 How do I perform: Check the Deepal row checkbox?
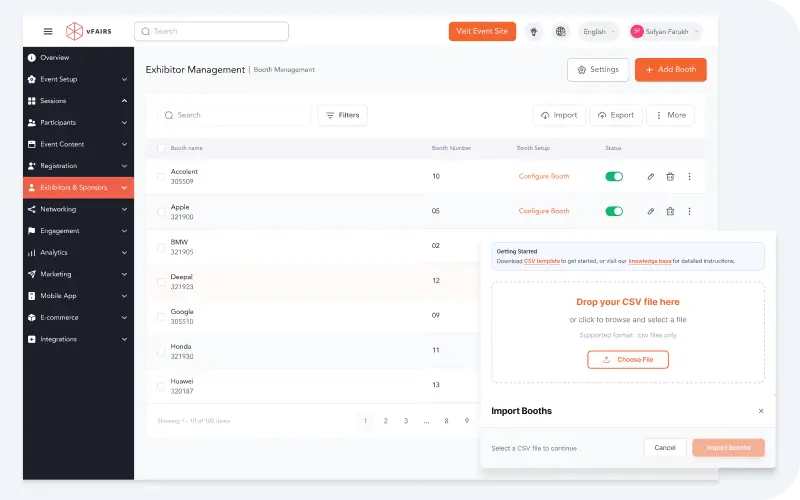tap(161, 282)
